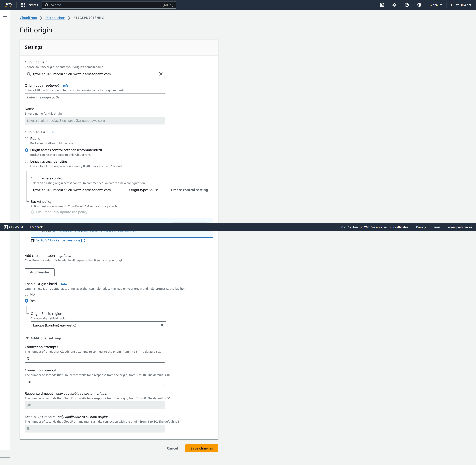The height and width of the screenshot is (465, 476).
Task: Click the E17GLPD7918NNC breadcrumb text
Action: click(x=89, y=18)
